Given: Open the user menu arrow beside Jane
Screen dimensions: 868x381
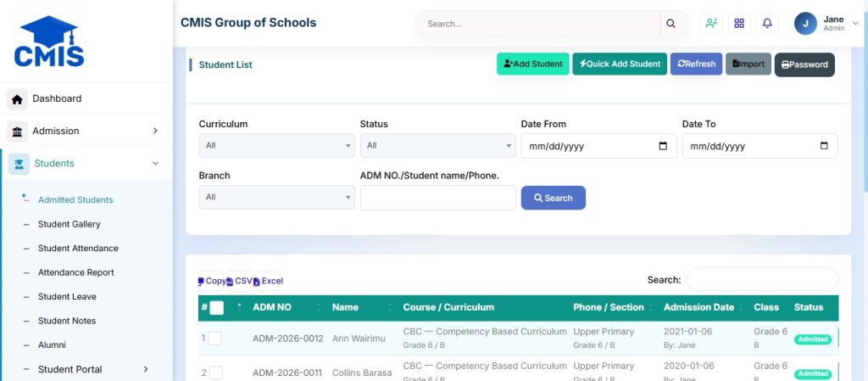Looking at the screenshot, I should (855, 23).
